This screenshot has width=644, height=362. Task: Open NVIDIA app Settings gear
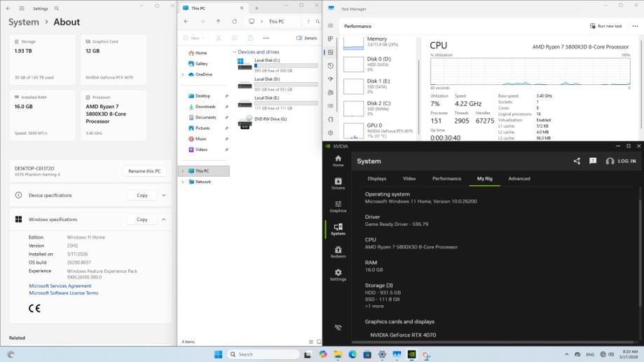[x=338, y=275]
